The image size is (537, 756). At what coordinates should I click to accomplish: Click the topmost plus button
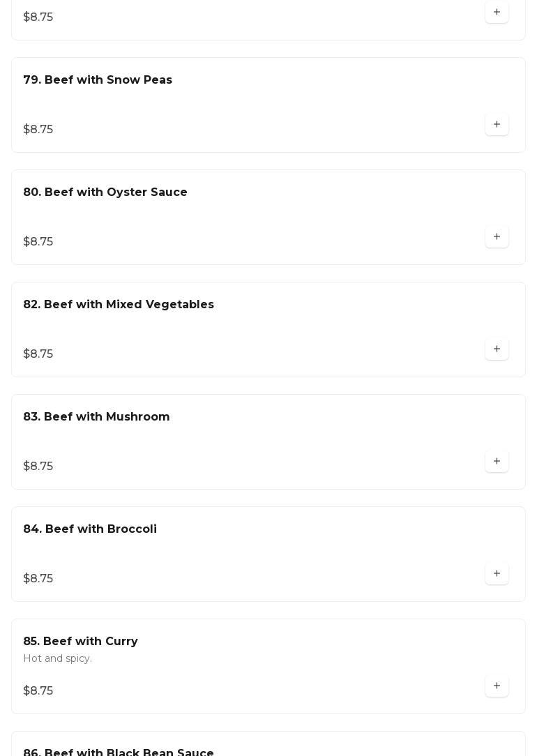tap(497, 13)
